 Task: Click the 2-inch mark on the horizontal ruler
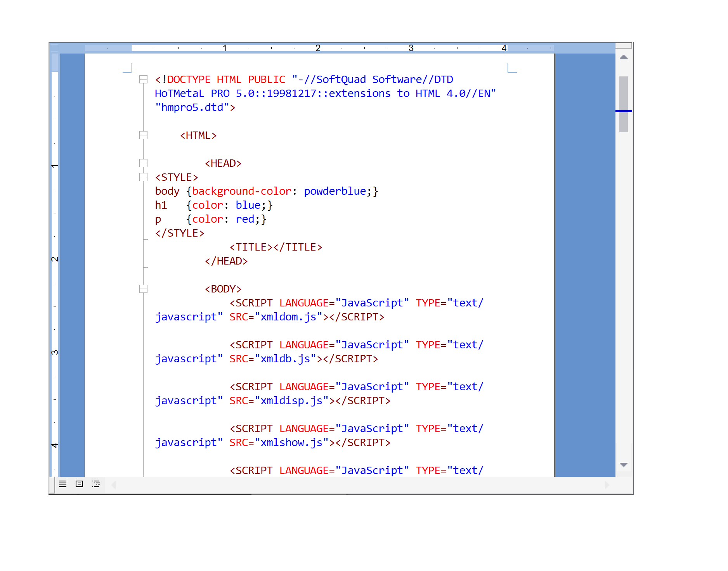coord(318,48)
